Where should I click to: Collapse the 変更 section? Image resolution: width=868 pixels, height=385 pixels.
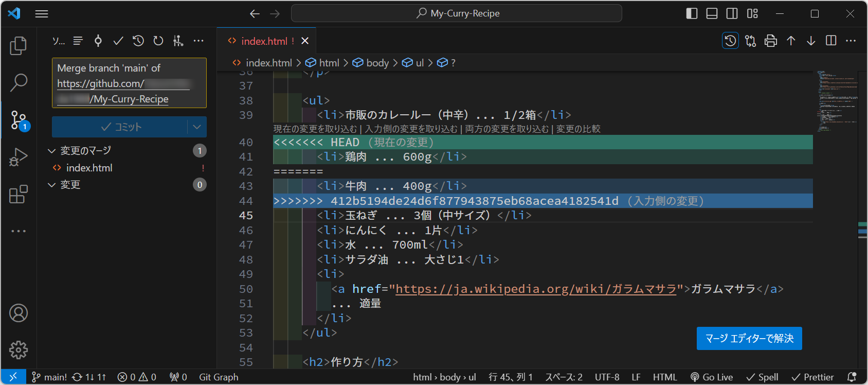(x=51, y=185)
